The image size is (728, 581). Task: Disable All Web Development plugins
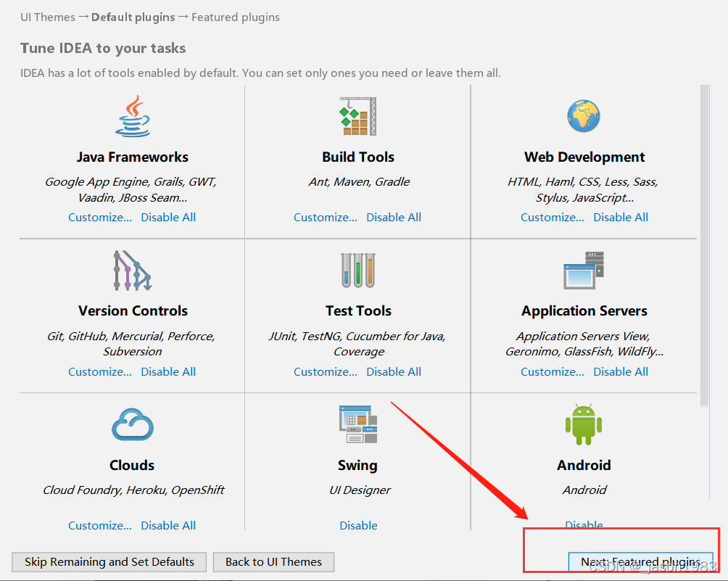pos(621,218)
